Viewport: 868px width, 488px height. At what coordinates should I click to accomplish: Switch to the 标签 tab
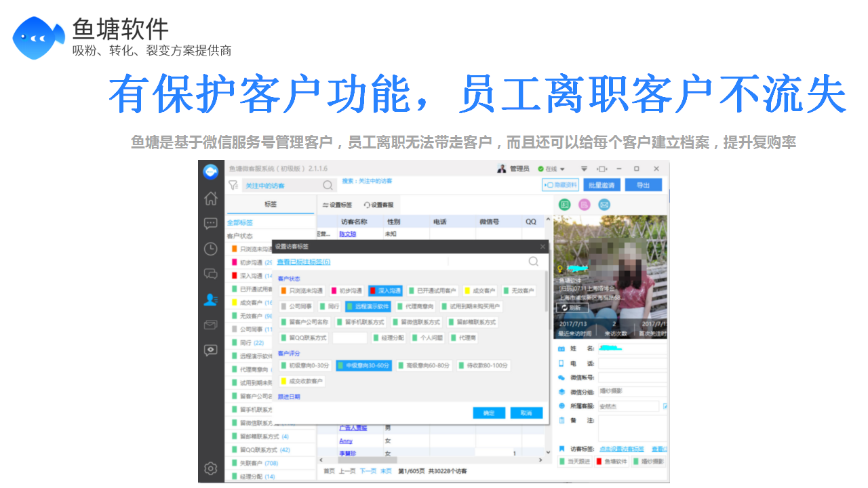271,204
